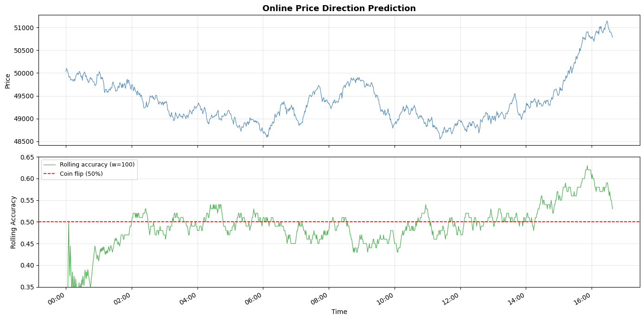
Task: Click the highest peak of the blue price line
Action: (607, 21)
